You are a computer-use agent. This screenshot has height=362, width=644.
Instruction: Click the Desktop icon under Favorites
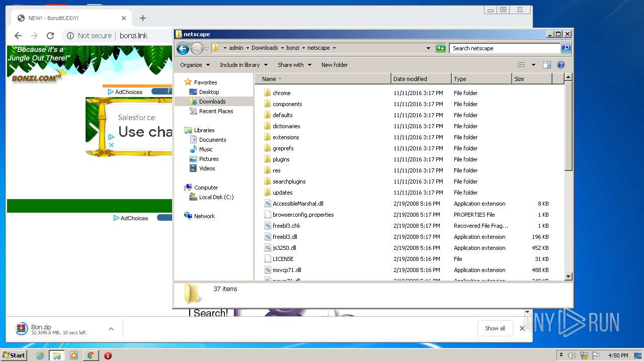point(193,92)
